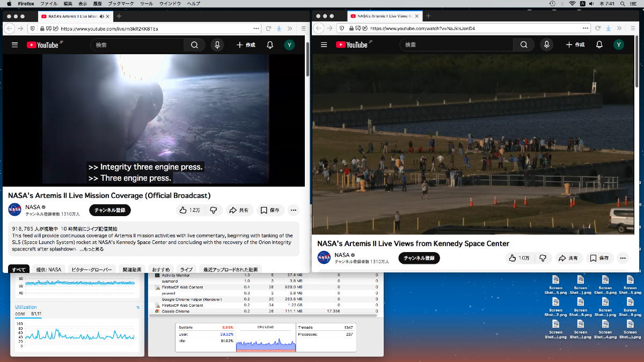The width and height of the screenshot is (644, 362).
Task: Open more actions menu under Kennedy Space Center video
Action: point(623,258)
